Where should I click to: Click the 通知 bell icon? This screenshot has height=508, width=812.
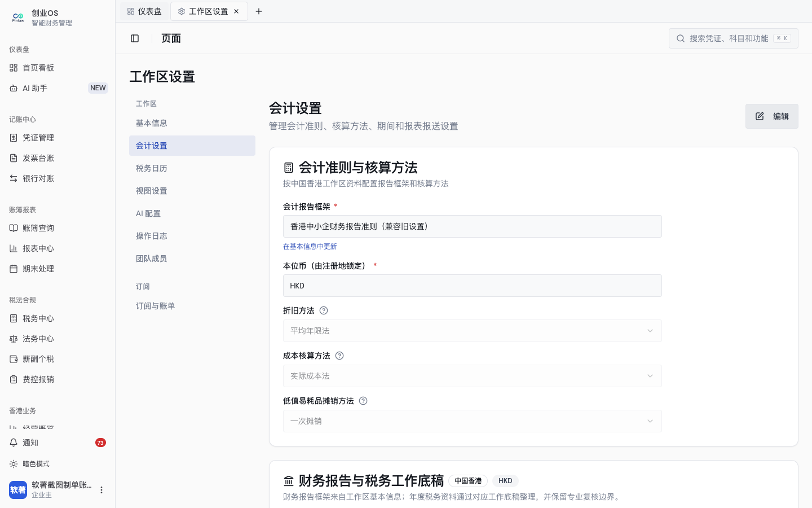(14, 443)
